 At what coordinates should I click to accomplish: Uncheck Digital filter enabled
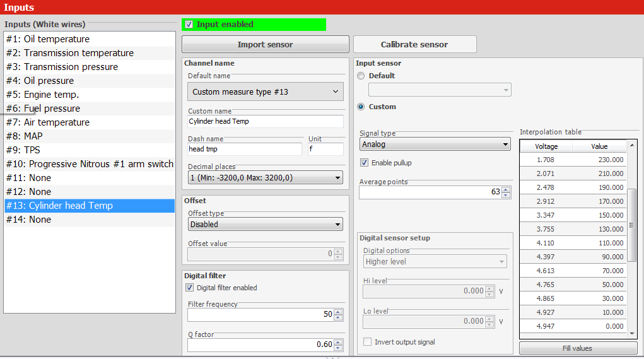tap(190, 288)
